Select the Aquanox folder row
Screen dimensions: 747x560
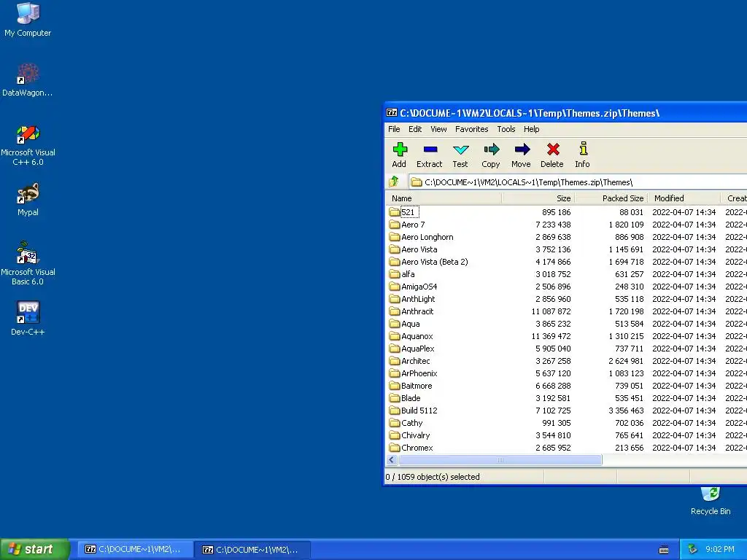click(566, 336)
